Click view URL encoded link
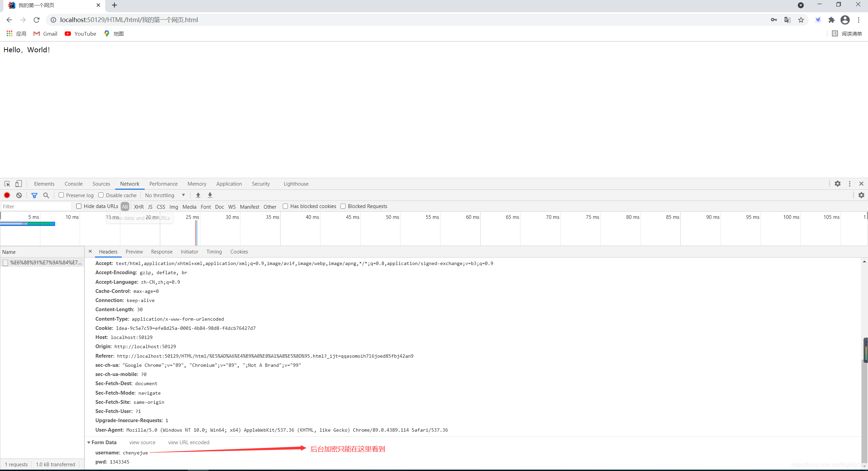The image size is (868, 471). (189, 442)
